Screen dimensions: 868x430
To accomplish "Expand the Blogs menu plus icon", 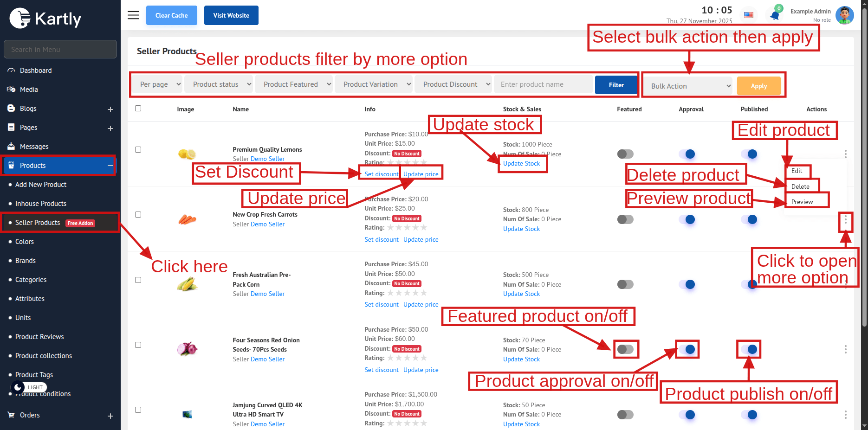I will click(x=110, y=109).
